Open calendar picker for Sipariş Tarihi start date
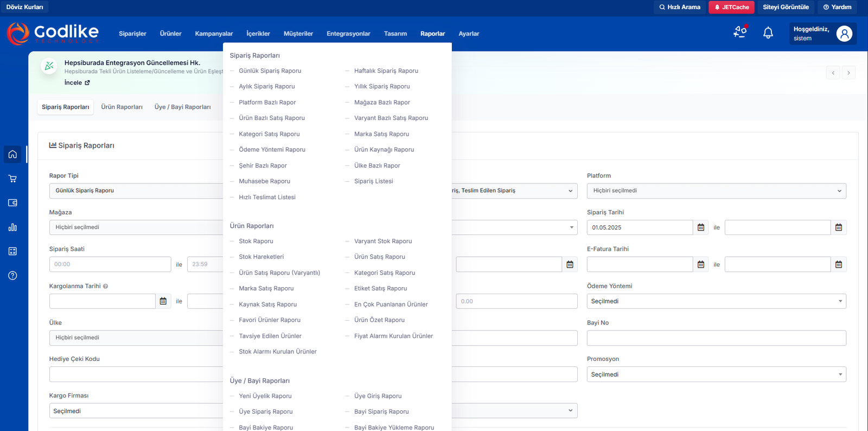Image resolution: width=868 pixels, height=431 pixels. [700, 227]
